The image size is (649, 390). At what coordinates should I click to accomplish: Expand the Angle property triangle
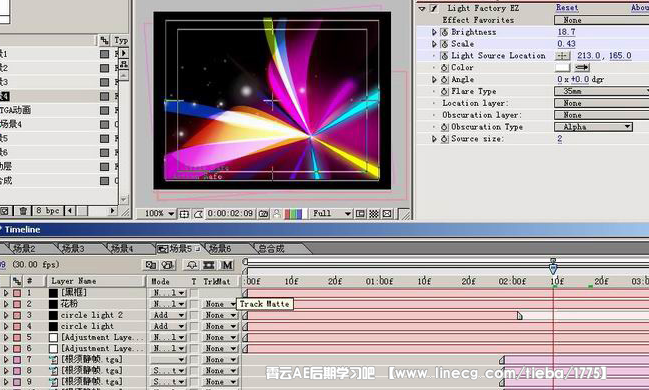[434, 79]
